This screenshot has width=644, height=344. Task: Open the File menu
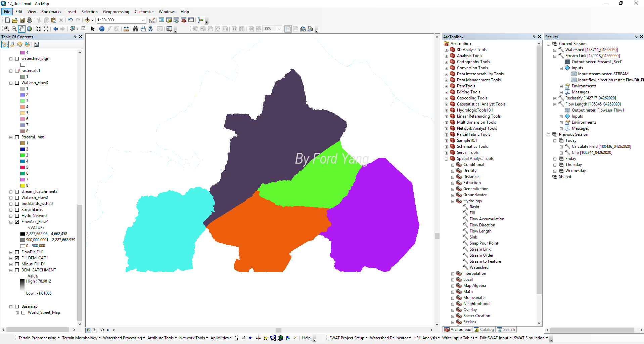coord(7,11)
